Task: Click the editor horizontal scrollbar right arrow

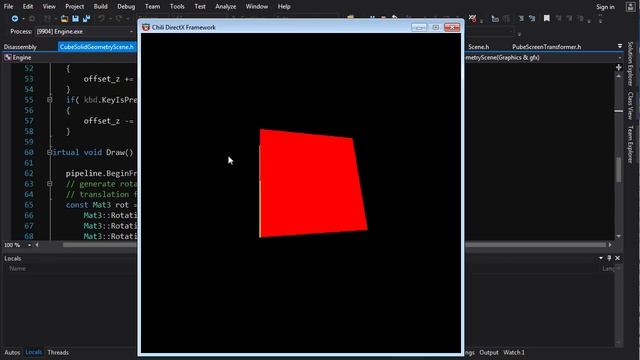Action: click(x=610, y=245)
